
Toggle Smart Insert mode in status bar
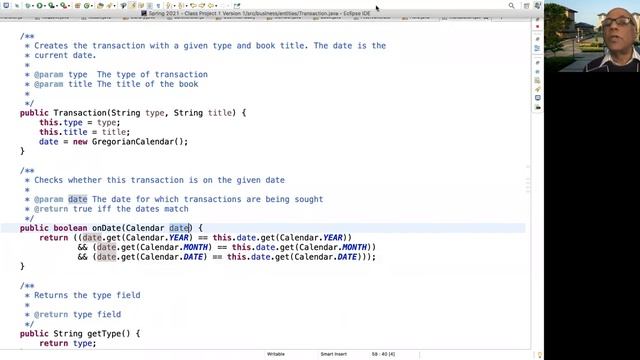click(x=333, y=354)
